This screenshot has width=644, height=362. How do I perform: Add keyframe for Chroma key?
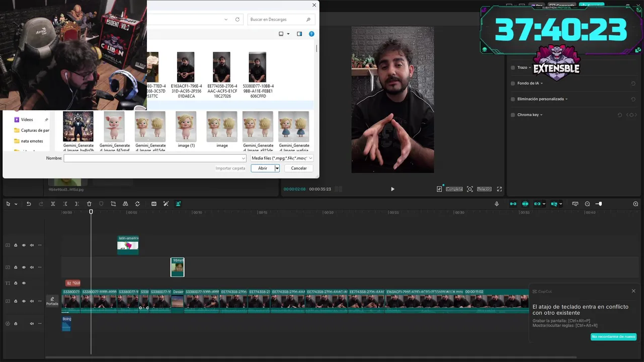pos(631,115)
